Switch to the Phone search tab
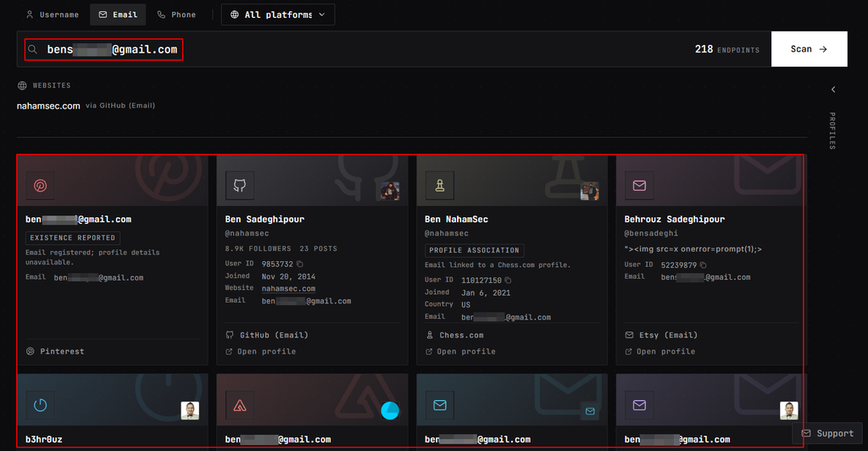 click(176, 14)
